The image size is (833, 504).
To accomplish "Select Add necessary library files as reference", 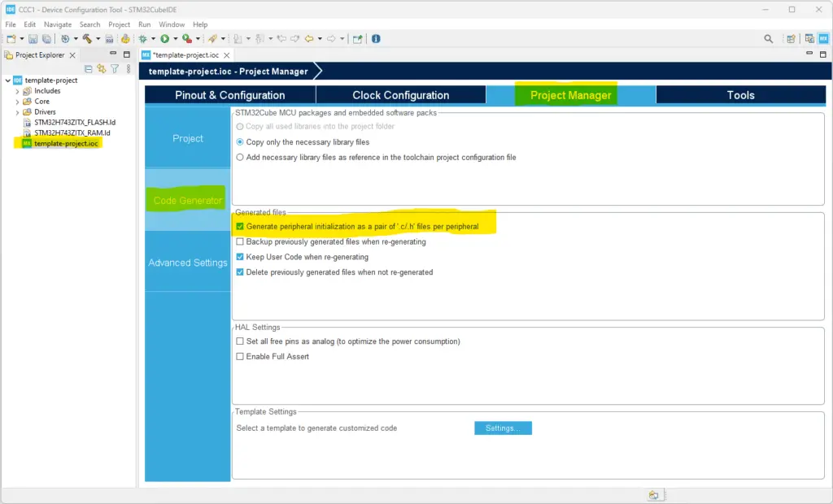I will coord(240,157).
